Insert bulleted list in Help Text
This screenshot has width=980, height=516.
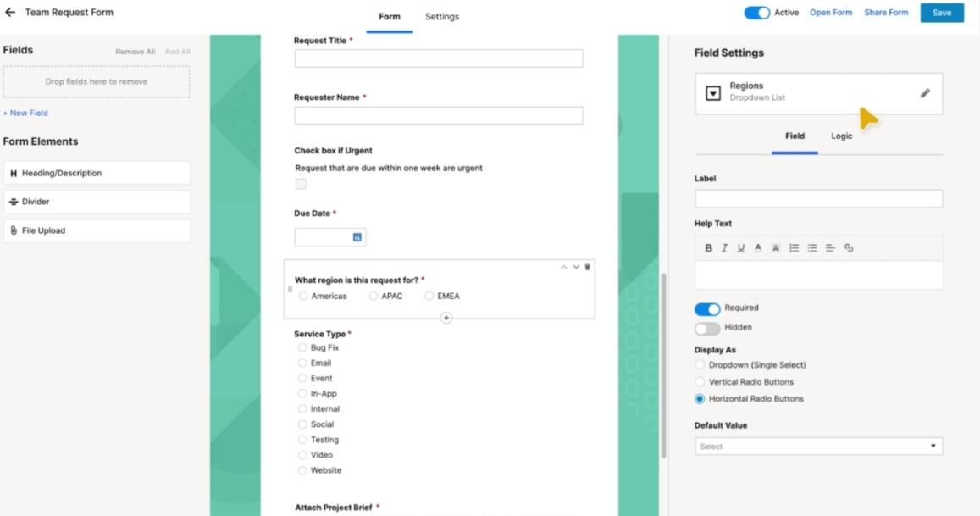coord(812,248)
